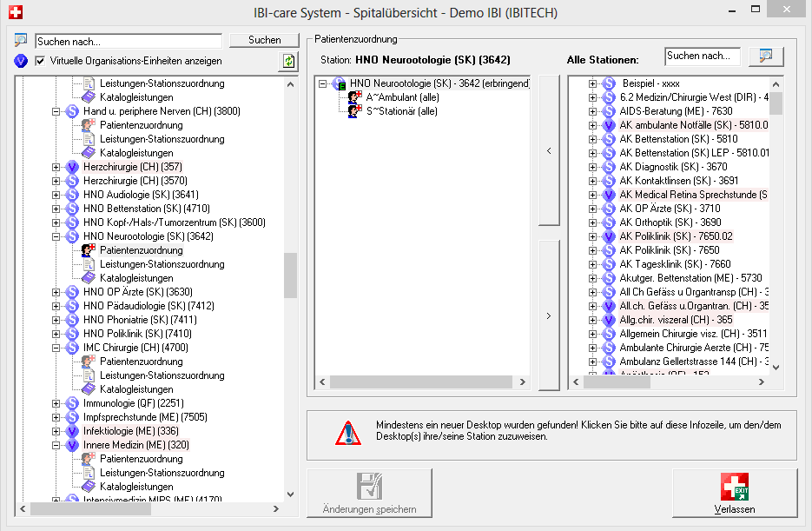Expand the HNO Bettenstation (SK) (4710) node
Image resolution: width=812 pixels, height=531 pixels.
[56, 209]
